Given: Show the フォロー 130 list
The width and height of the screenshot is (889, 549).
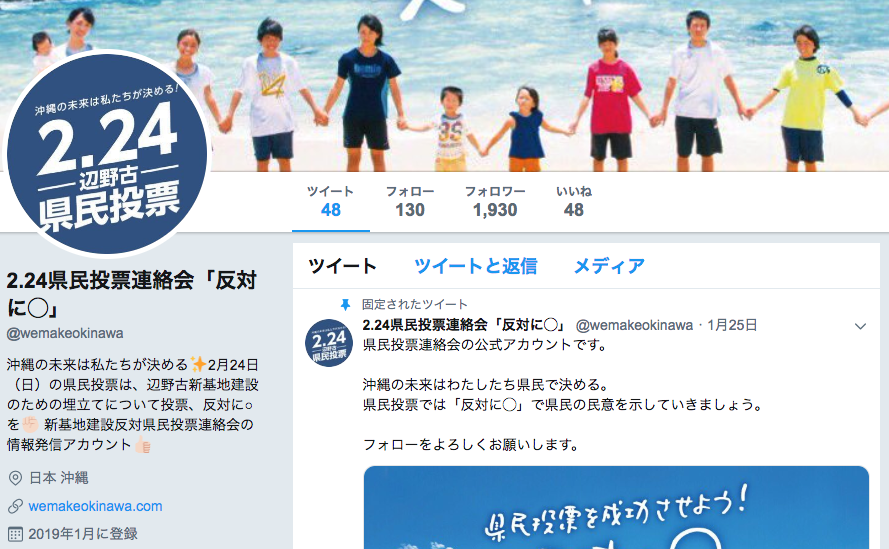Looking at the screenshot, I should tap(409, 201).
